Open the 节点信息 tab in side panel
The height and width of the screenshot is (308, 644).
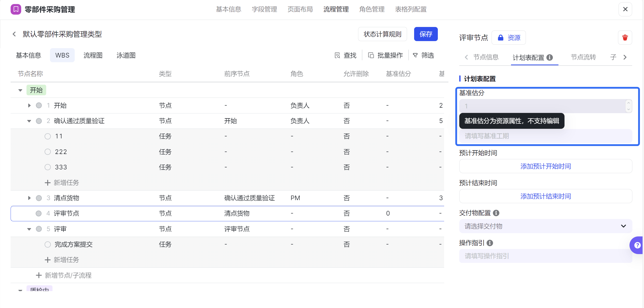point(486,57)
